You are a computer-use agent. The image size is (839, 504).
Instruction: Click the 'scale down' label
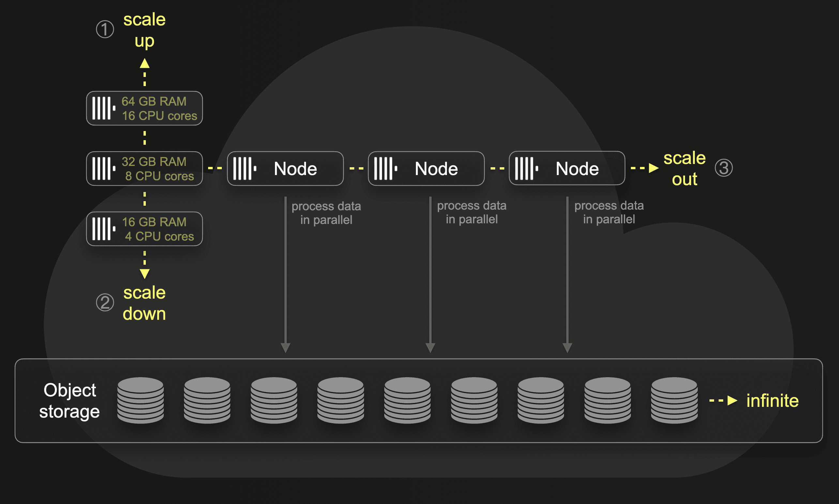click(x=145, y=303)
